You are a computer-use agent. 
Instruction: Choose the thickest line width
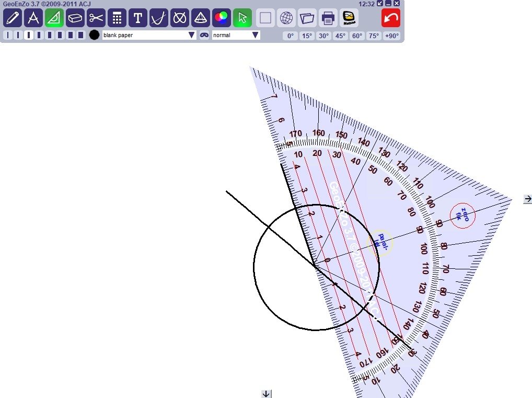click(x=81, y=35)
